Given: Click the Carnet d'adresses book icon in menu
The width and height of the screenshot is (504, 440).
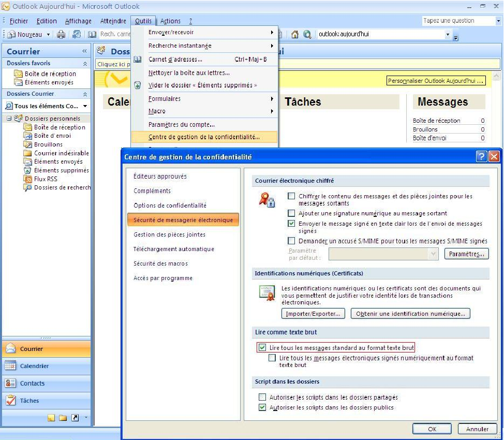Looking at the screenshot, I should [x=138, y=59].
